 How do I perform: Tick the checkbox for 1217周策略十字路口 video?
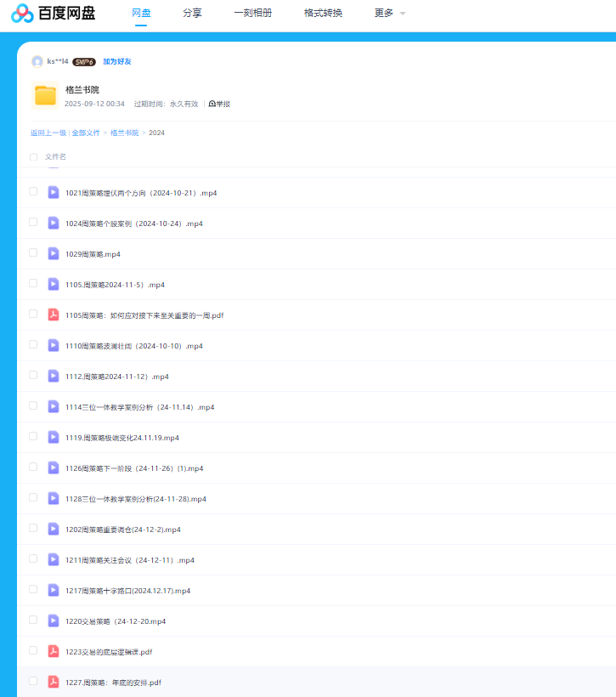[33, 590]
